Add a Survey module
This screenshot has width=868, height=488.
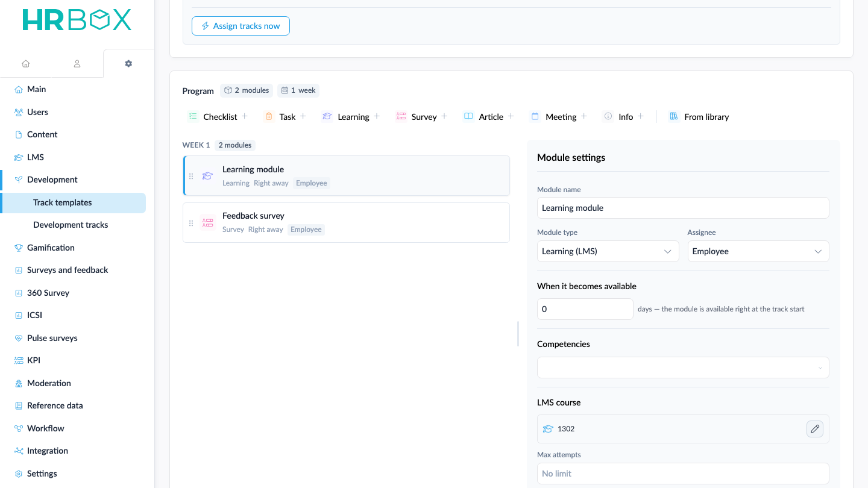(422, 117)
